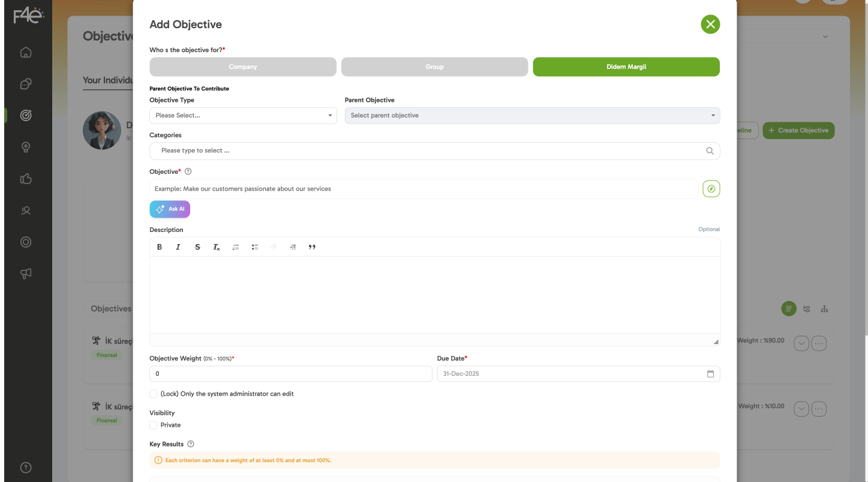868x482 pixels.
Task: Select Group as objective owner
Action: coord(434,67)
